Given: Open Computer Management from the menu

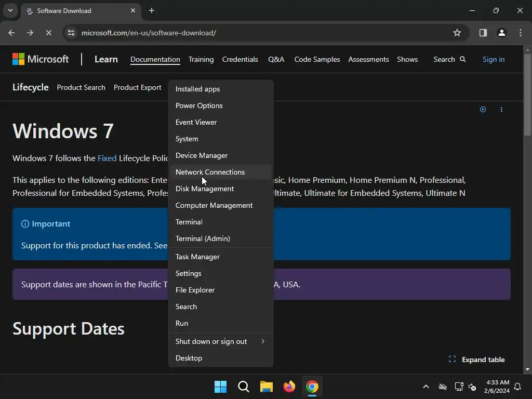Looking at the screenshot, I should [220, 205].
